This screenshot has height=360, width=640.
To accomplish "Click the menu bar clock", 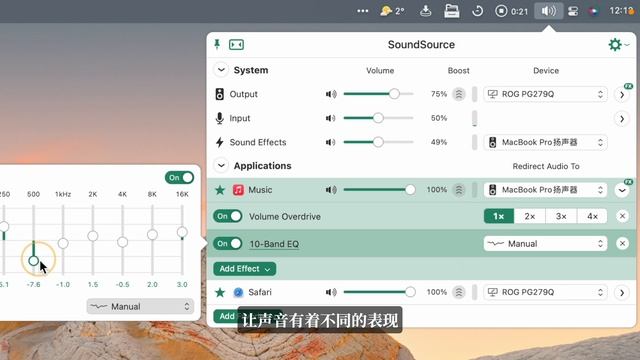I will (x=622, y=11).
